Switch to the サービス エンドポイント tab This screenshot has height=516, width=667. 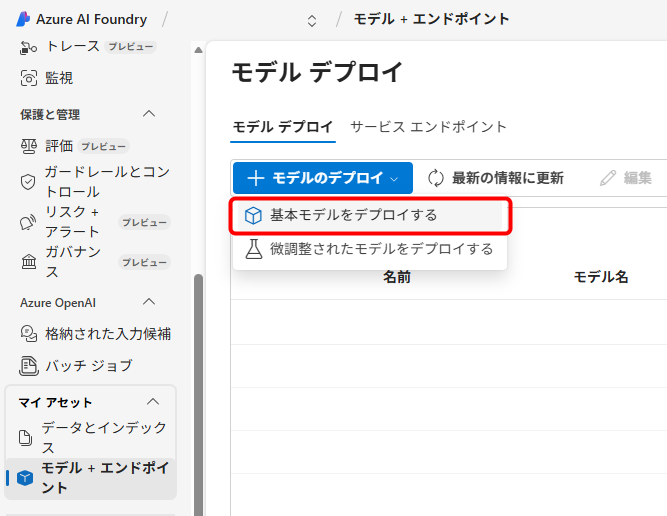tap(428, 127)
